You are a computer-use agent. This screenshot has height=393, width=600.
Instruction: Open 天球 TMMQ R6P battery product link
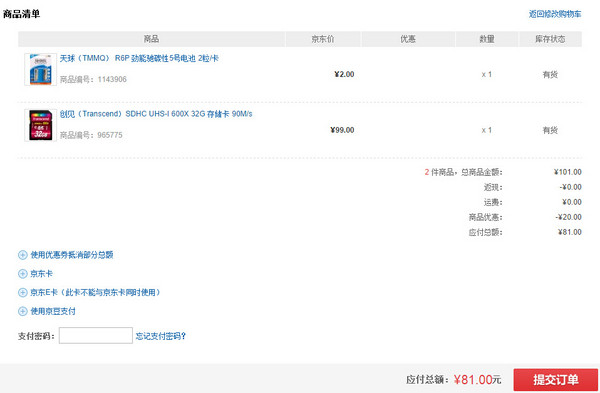(x=139, y=58)
